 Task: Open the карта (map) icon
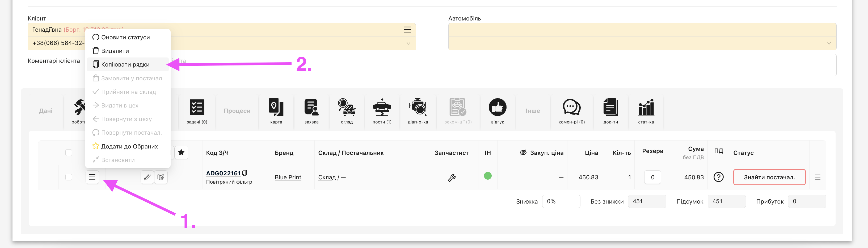pos(276,108)
